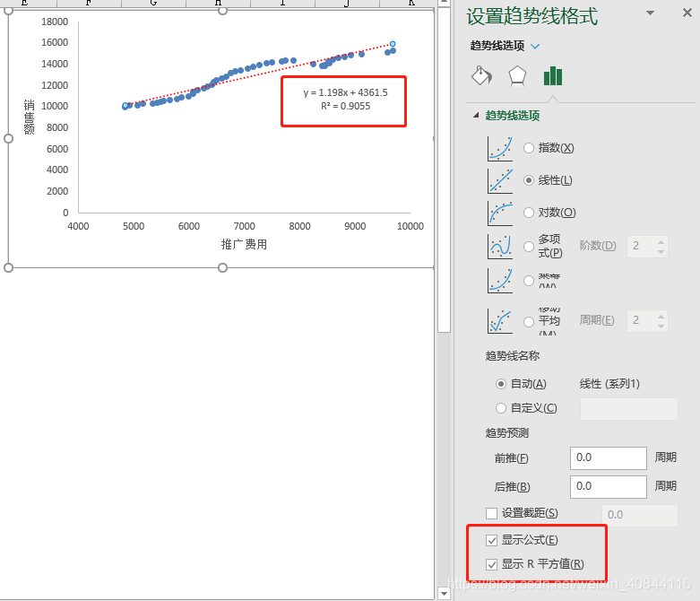Viewport: 700px width, 601px height.
Task: Click the moving average period value box
Action: 642,321
